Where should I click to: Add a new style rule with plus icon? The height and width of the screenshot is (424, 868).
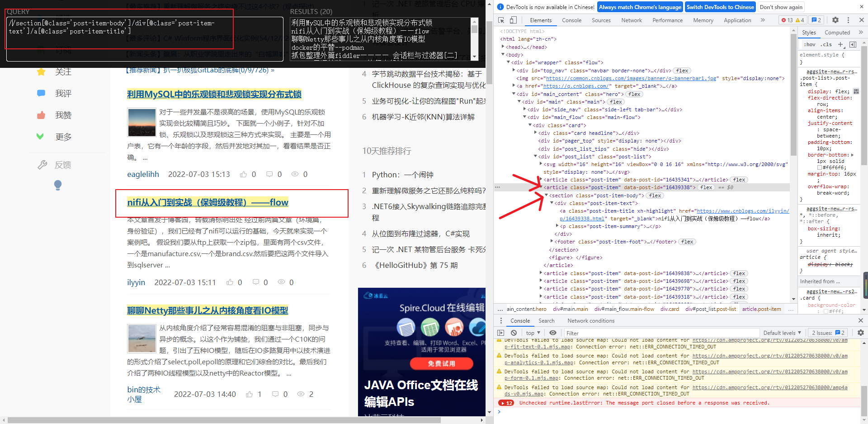[x=840, y=44]
